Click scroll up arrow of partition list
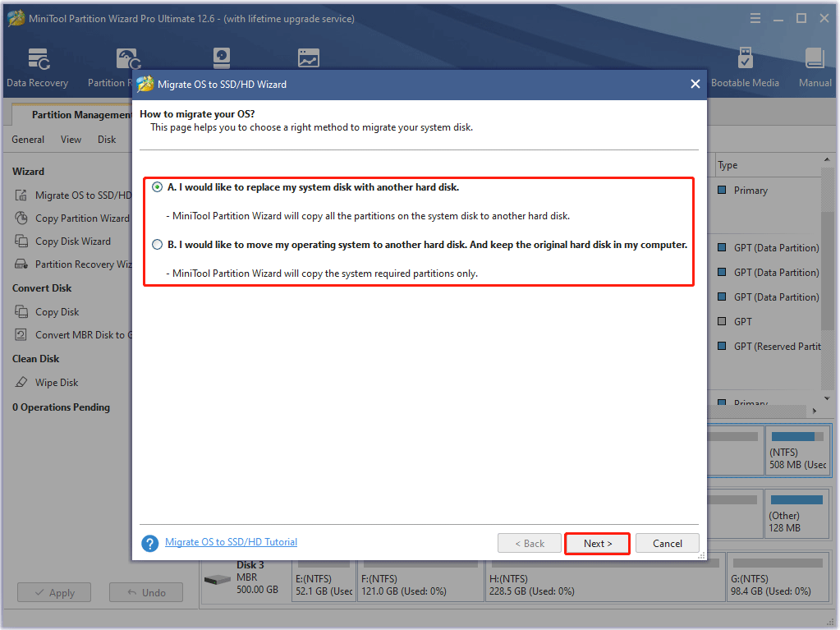This screenshot has height=630, width=840. click(827, 159)
